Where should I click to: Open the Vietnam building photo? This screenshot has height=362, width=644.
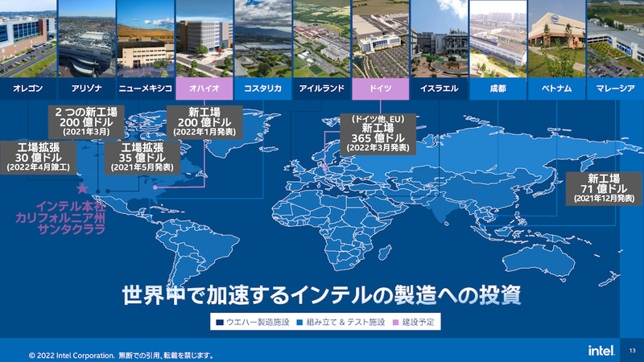pos(556,39)
